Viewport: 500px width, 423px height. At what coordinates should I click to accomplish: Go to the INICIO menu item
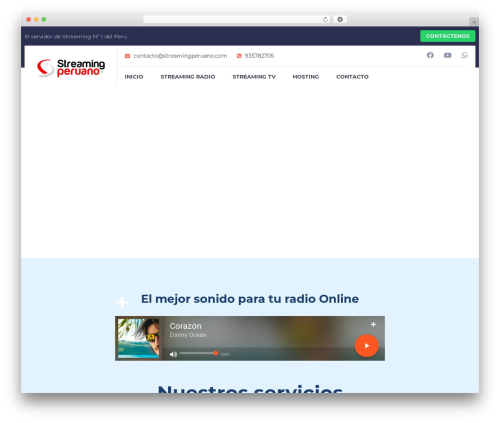coord(134,77)
